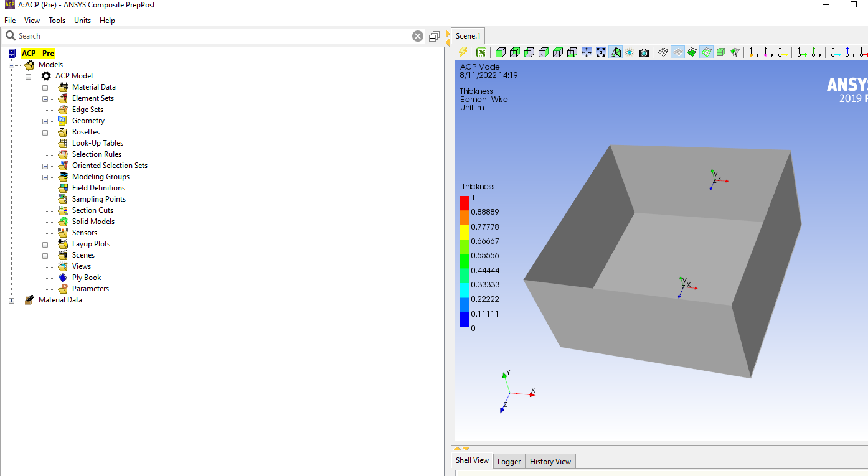
Task: Click in the Search input field
Action: (x=212, y=36)
